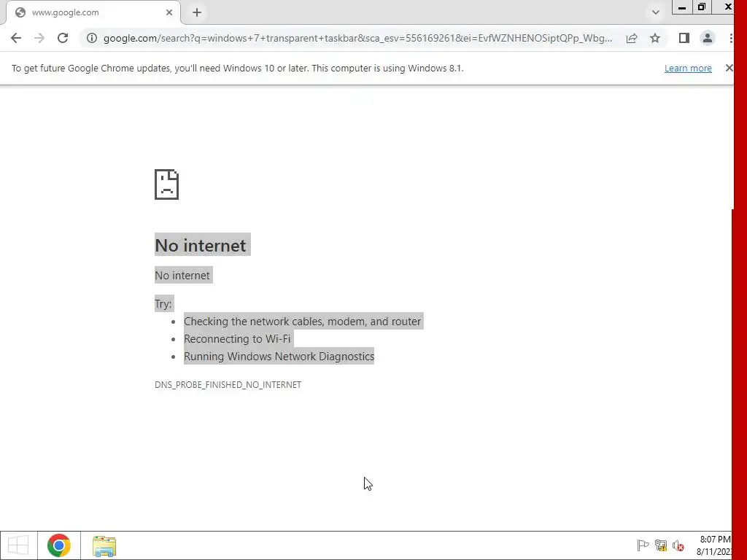Open the Learn more link
The width and height of the screenshot is (747, 560).
point(688,68)
